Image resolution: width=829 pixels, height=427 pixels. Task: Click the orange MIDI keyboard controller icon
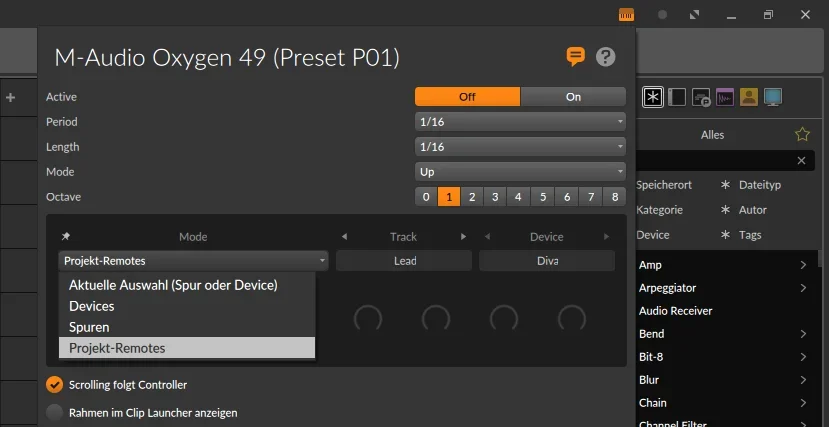[x=626, y=15]
